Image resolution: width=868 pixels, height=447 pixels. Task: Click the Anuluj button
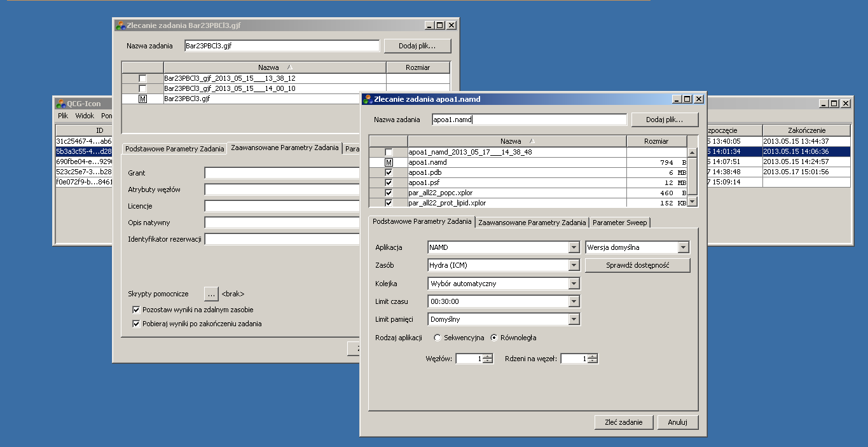click(677, 422)
